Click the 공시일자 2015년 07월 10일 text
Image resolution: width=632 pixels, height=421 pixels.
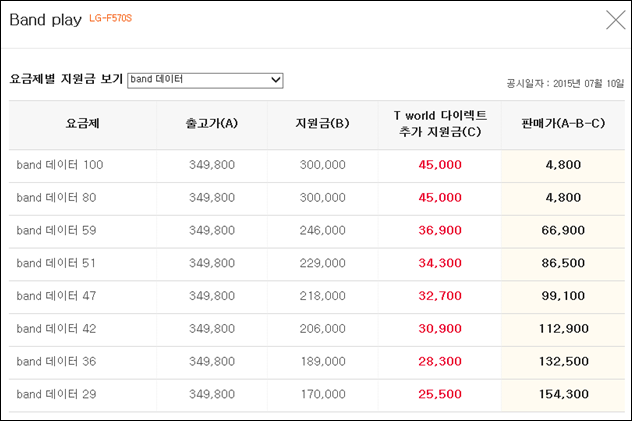coord(565,83)
